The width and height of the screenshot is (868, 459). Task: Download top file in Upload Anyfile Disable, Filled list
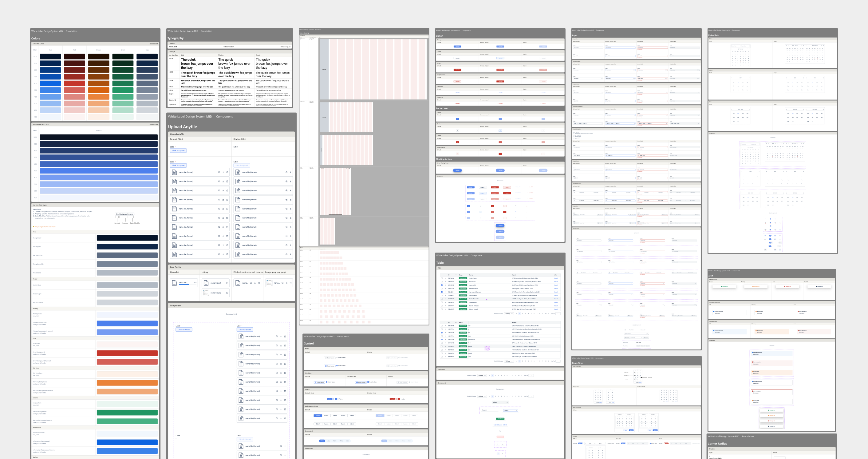click(290, 172)
